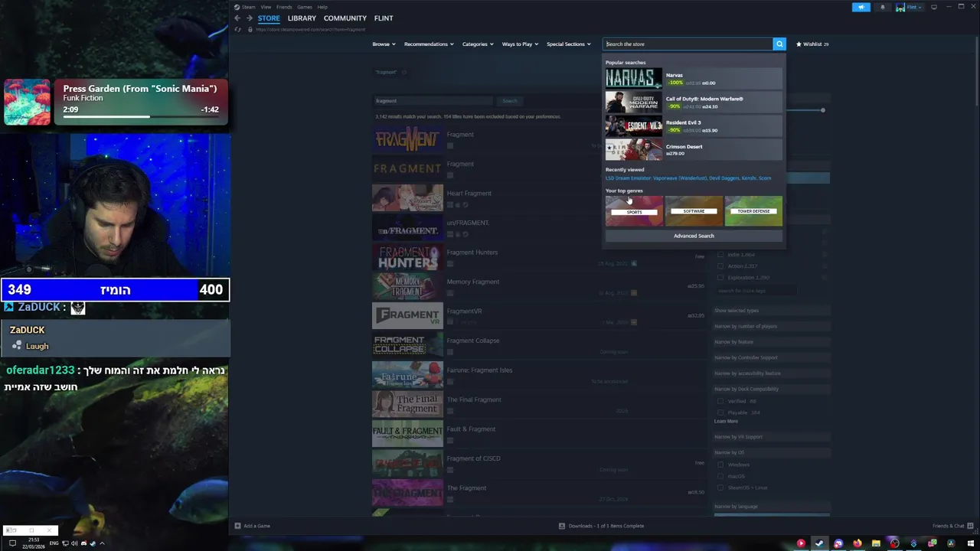Viewport: 980px width, 551px height.
Task: Click the Add a Game plus icon
Action: tap(237, 526)
